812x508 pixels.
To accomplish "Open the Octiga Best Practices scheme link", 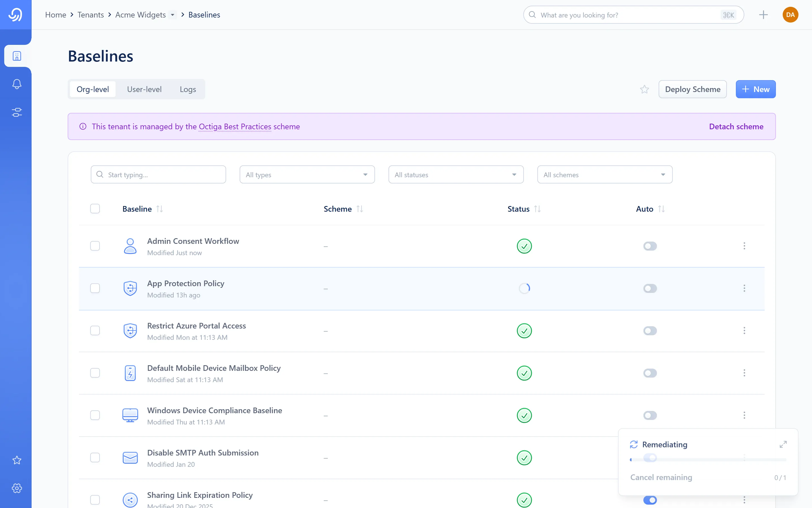I will click(x=235, y=127).
